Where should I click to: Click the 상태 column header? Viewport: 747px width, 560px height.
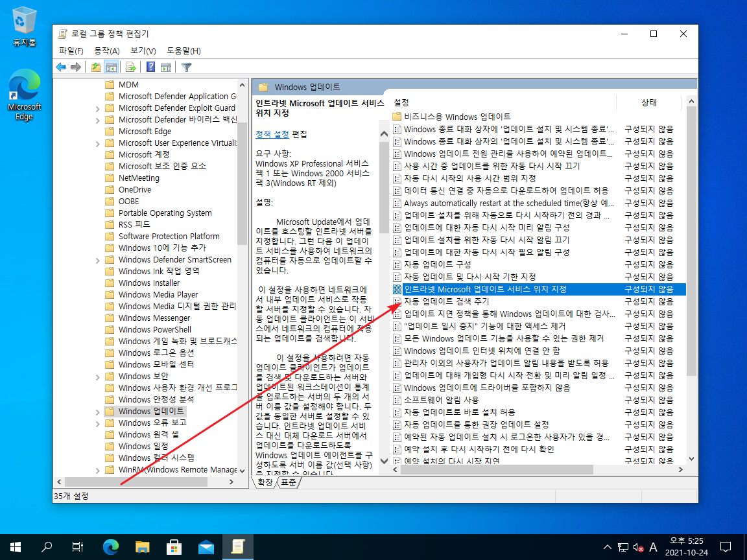click(x=649, y=102)
